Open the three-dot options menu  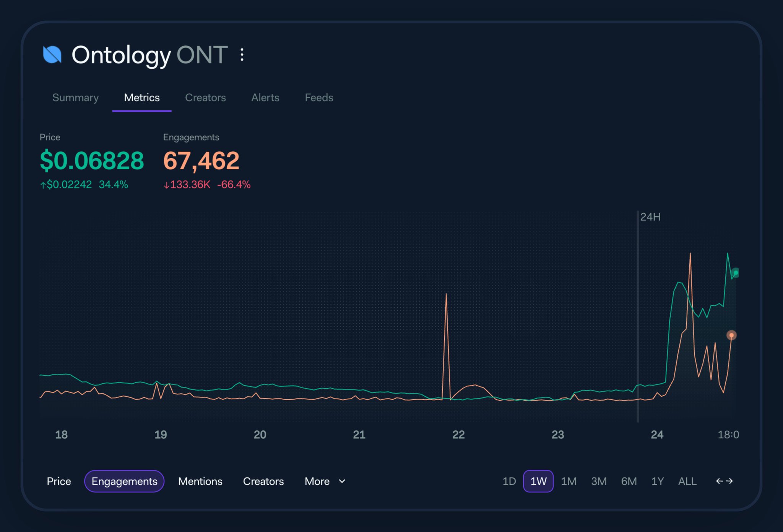coord(242,55)
